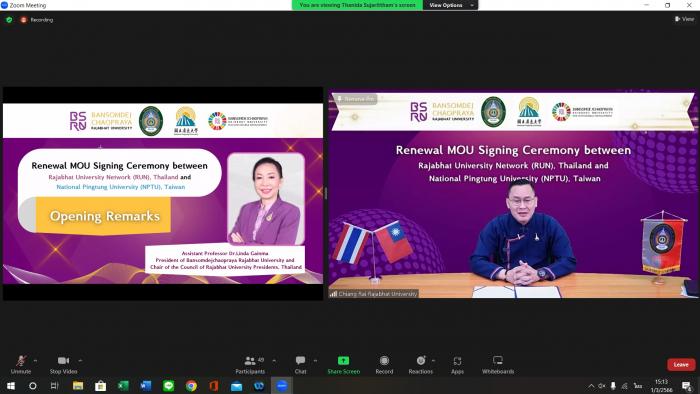
Task: Select the Chiang Rai Rajabhat University video
Action: (x=512, y=194)
